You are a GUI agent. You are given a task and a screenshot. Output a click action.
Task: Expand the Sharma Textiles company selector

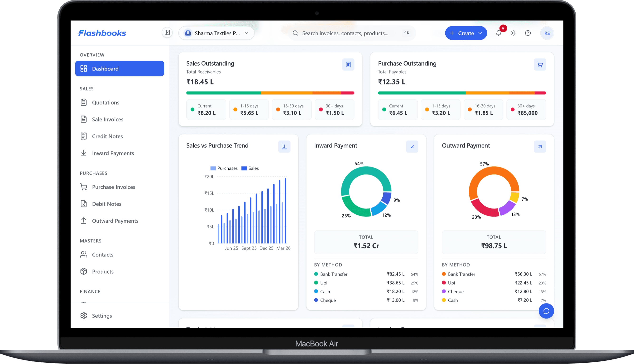216,33
